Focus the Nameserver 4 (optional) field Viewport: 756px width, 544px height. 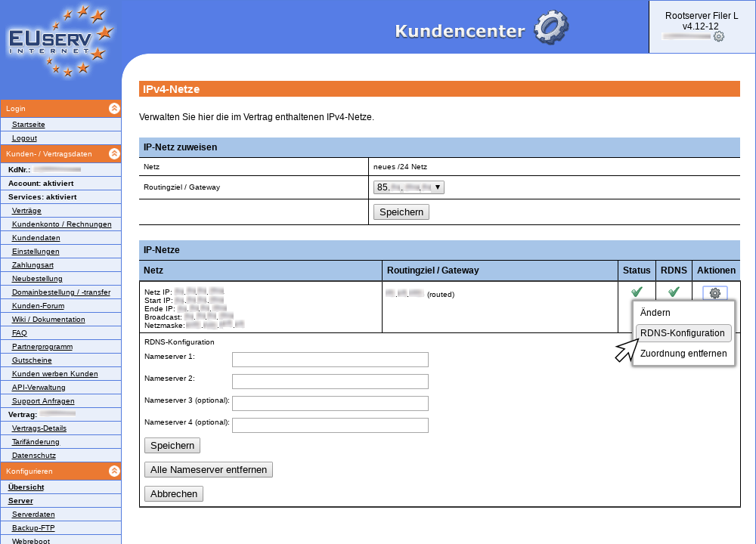[x=330, y=425]
